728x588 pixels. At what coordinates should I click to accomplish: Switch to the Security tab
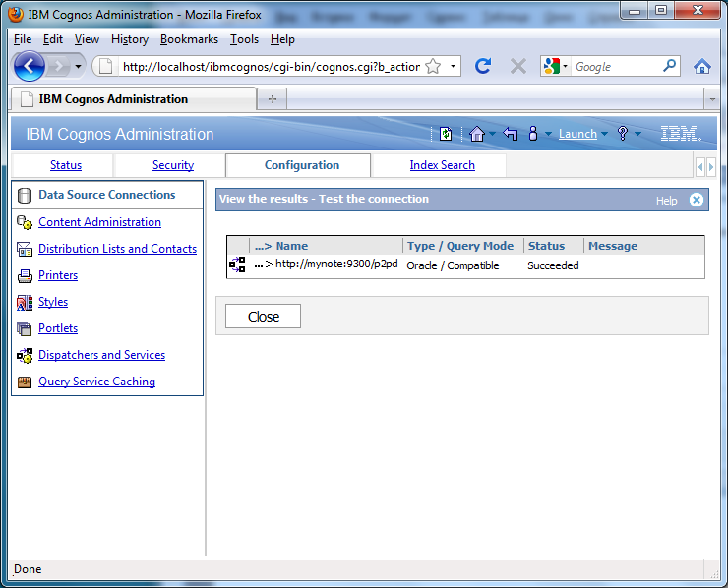click(x=173, y=165)
